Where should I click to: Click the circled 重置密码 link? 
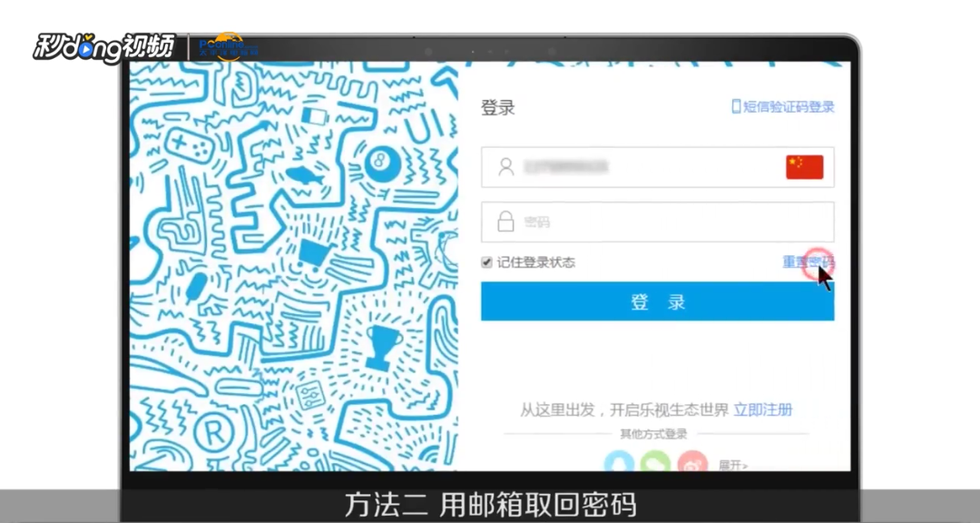[806, 261]
